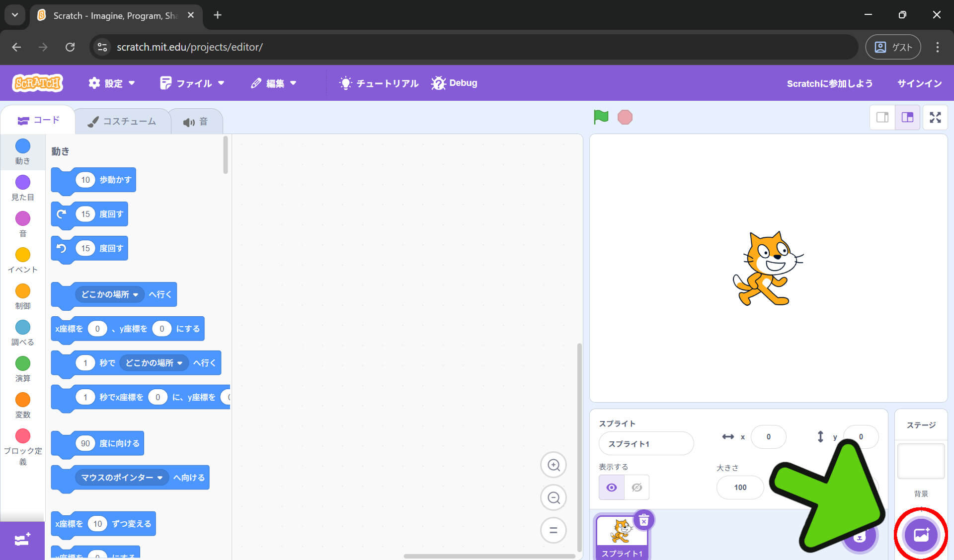
Task: Show the sprite with eye icon
Action: pos(612,488)
